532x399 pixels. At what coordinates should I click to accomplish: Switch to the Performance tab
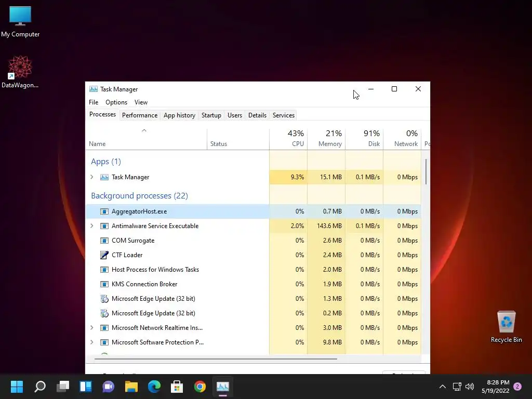pyautogui.click(x=140, y=115)
